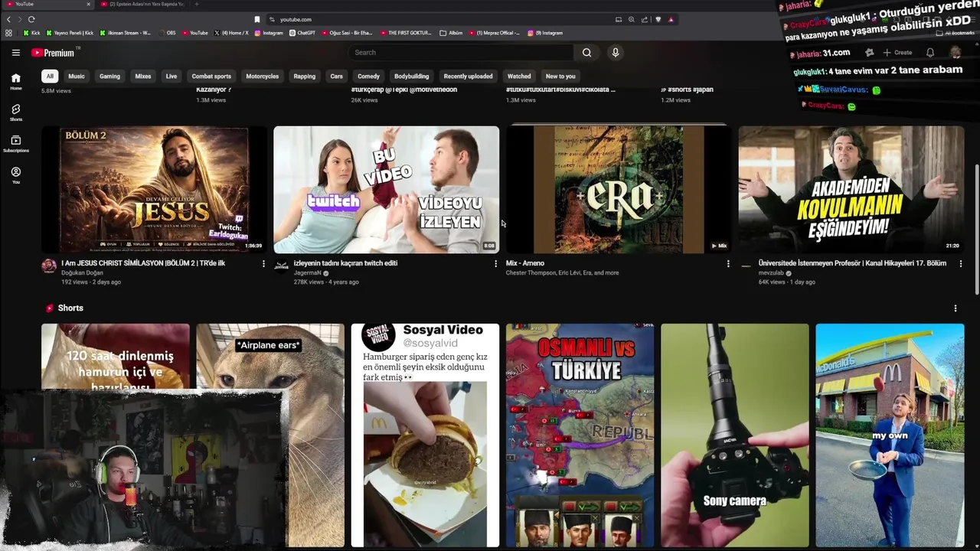Select the Rapping filter chip
This screenshot has width=980, height=551.
pos(305,77)
